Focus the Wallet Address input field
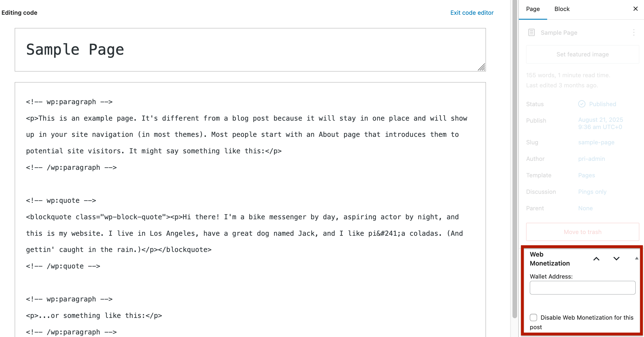Screen dimensions: 644x337 582,288
